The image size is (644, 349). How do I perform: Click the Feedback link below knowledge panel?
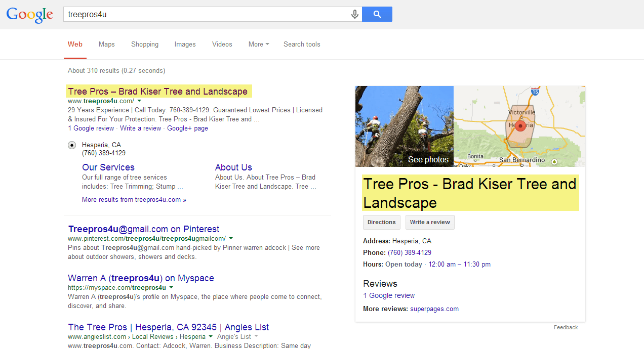click(x=566, y=327)
